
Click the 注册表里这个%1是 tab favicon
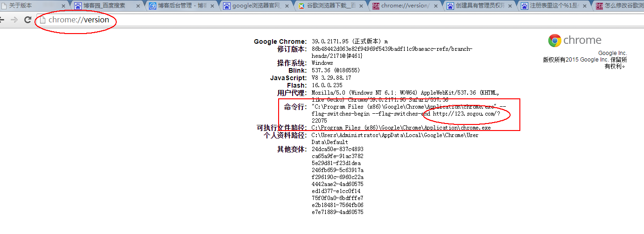coord(525,6)
